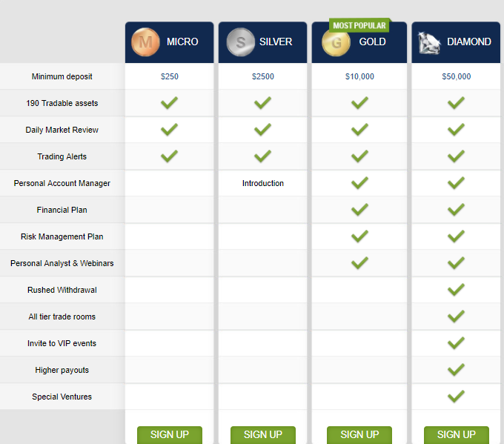This screenshot has height=444, width=504.
Task: Select the Silver plan header title
Action: coord(276,42)
